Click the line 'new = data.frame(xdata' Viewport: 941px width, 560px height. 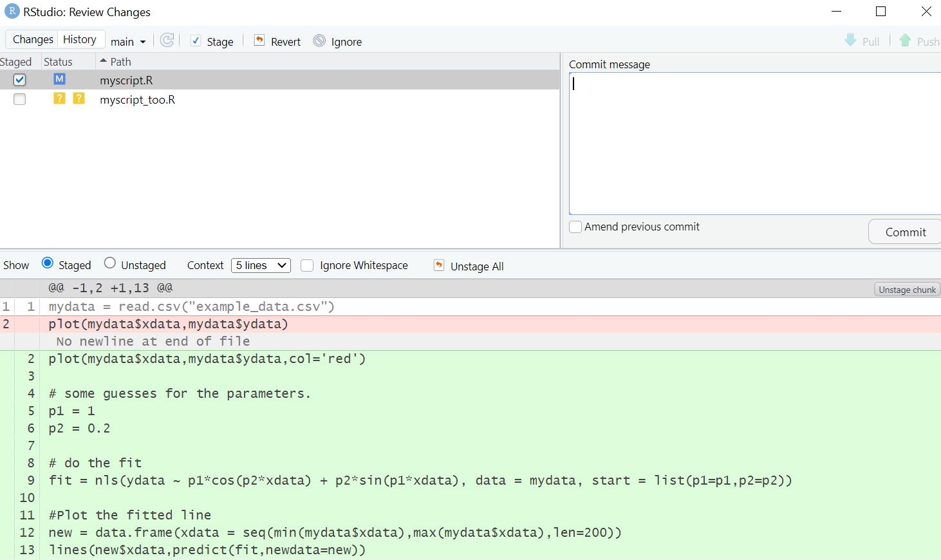[x=335, y=532]
